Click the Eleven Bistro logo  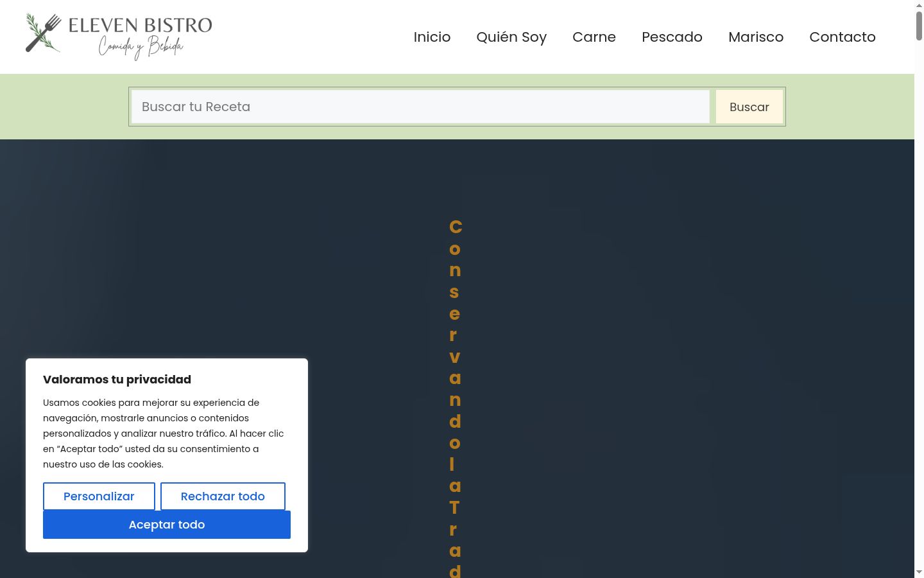pyautogui.click(x=119, y=37)
